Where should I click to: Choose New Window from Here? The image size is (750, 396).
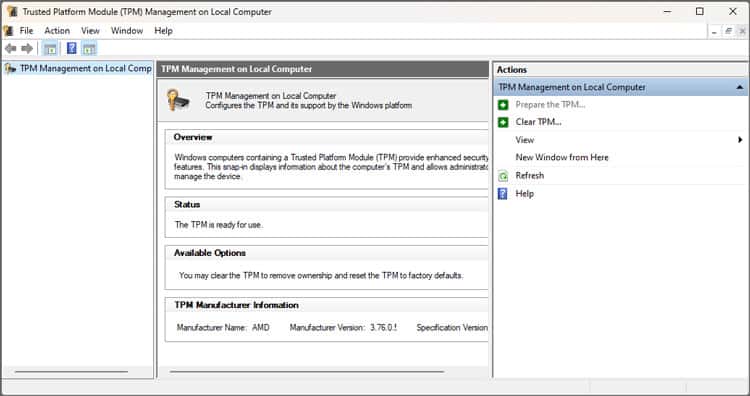(562, 157)
